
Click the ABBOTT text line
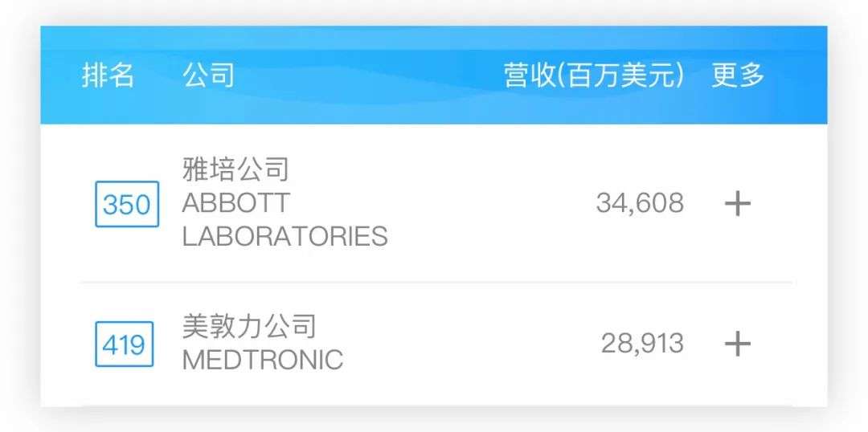click(236, 203)
